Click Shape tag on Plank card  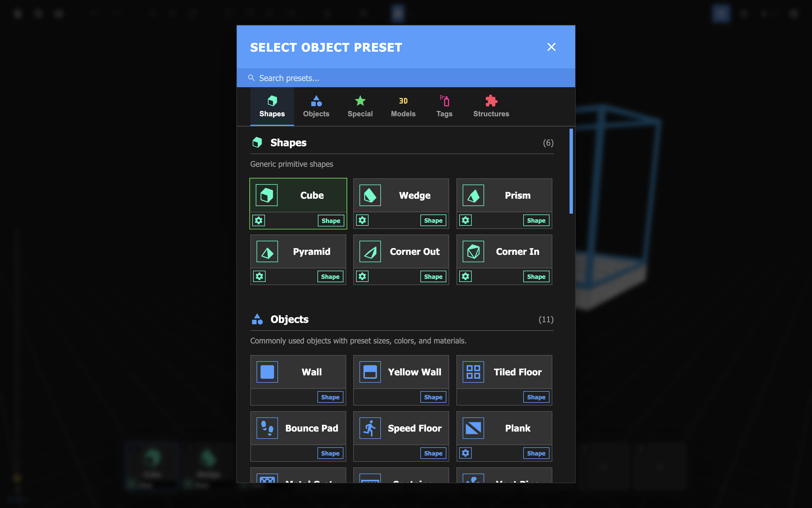(x=536, y=453)
